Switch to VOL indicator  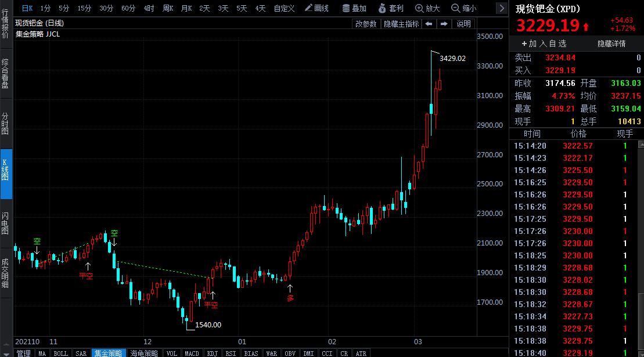coord(171,354)
